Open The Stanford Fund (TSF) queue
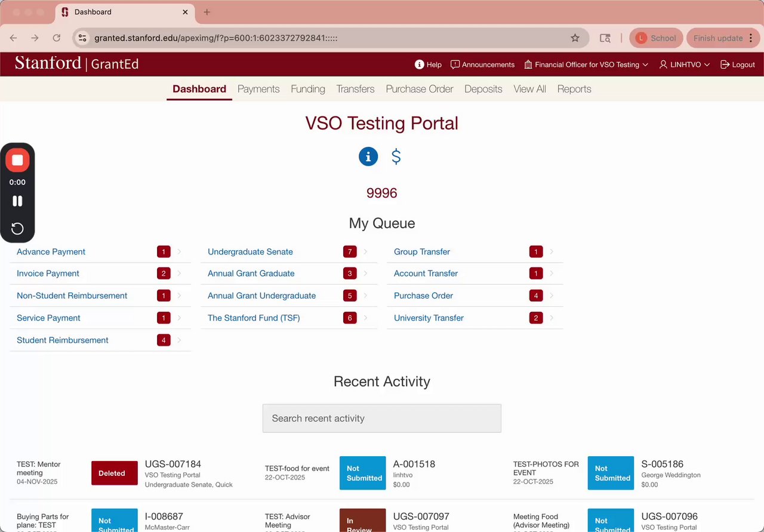The image size is (764, 532). (254, 318)
